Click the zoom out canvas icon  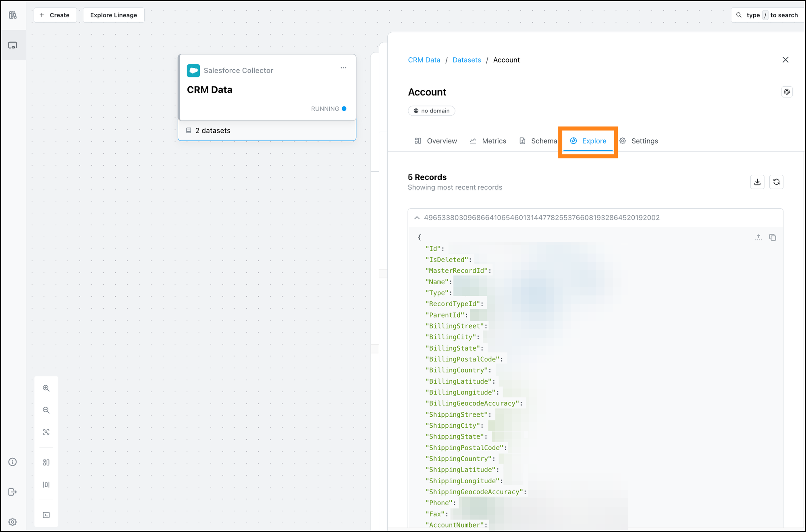click(x=46, y=410)
